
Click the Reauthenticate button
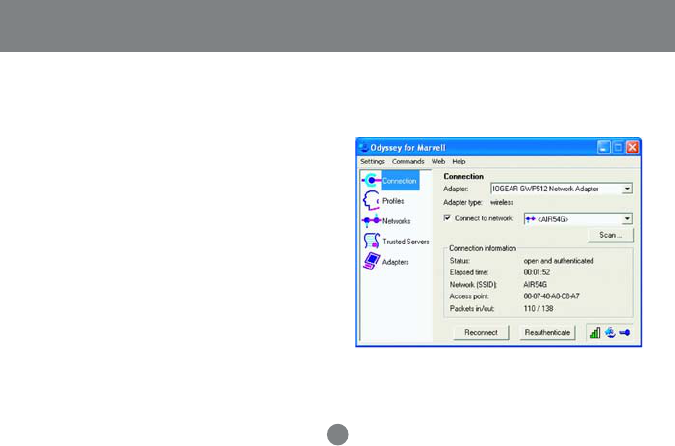tap(547, 332)
